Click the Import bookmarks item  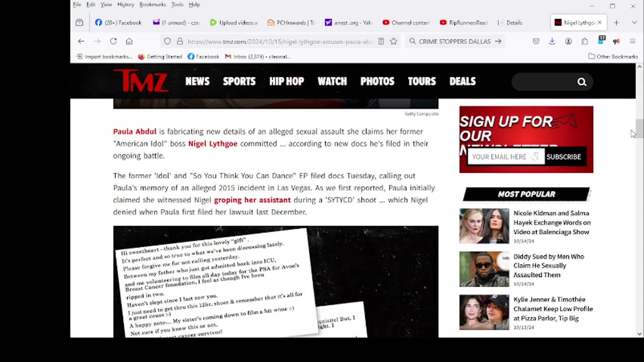pyautogui.click(x=104, y=56)
